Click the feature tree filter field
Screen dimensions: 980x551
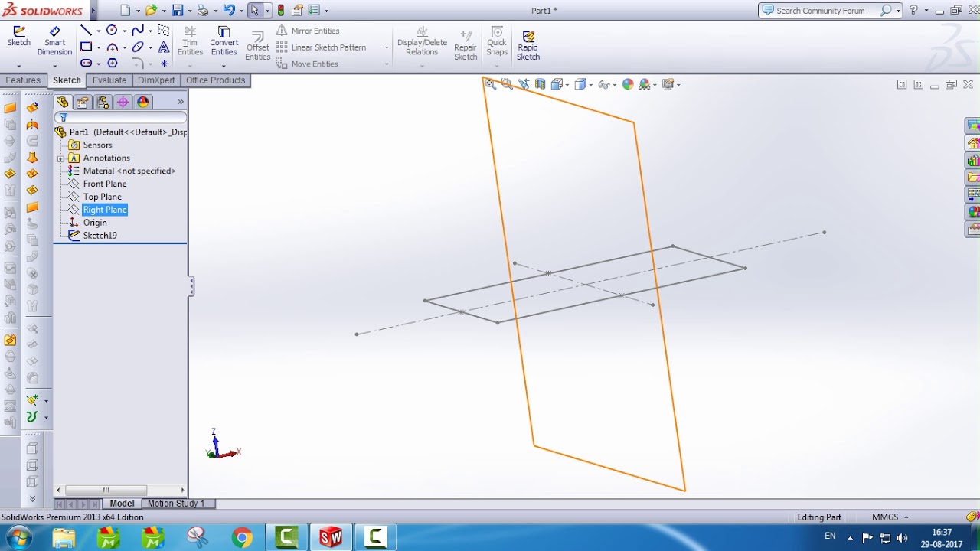(120, 117)
